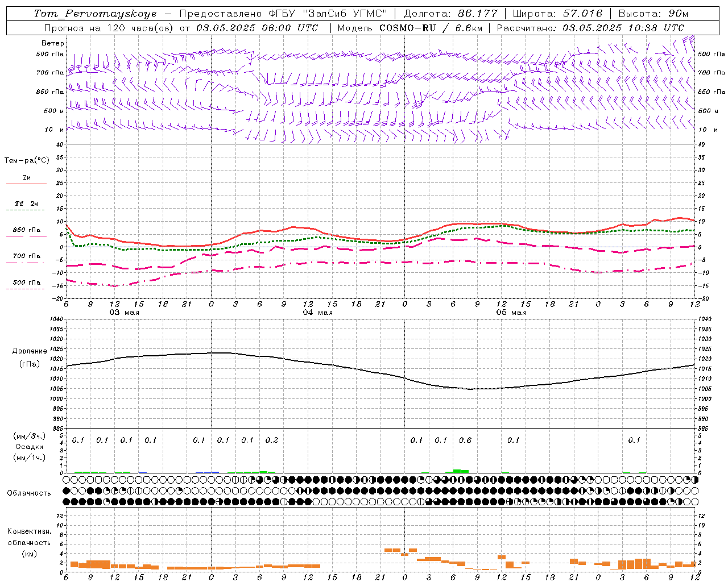Click the 500 м wind level label on left
Screen dimensions: 728x582
click(x=54, y=111)
